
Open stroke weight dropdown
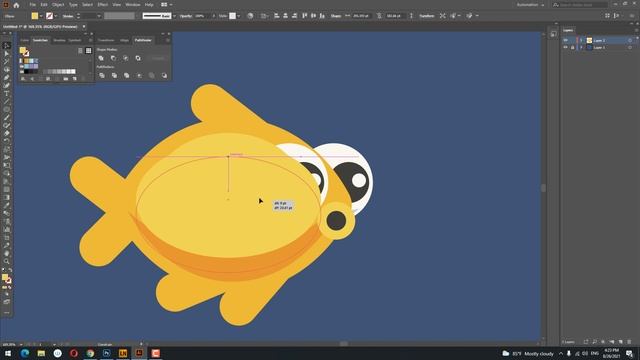pos(98,16)
